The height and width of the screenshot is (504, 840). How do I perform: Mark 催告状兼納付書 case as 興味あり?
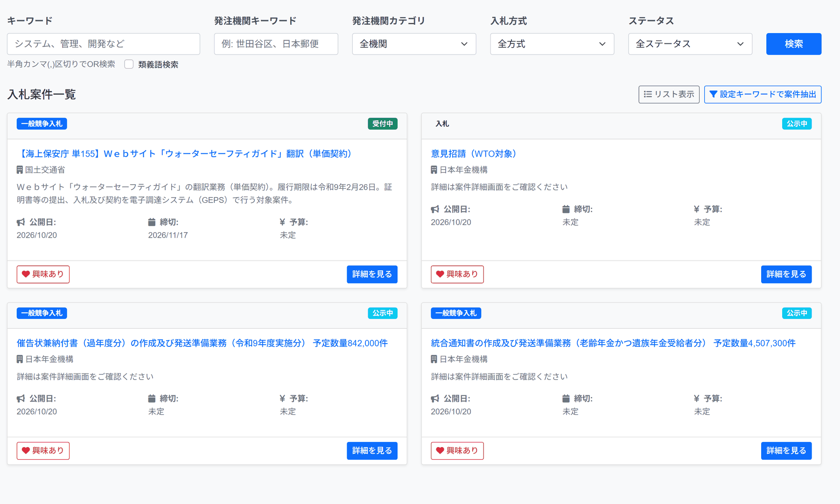(43, 451)
